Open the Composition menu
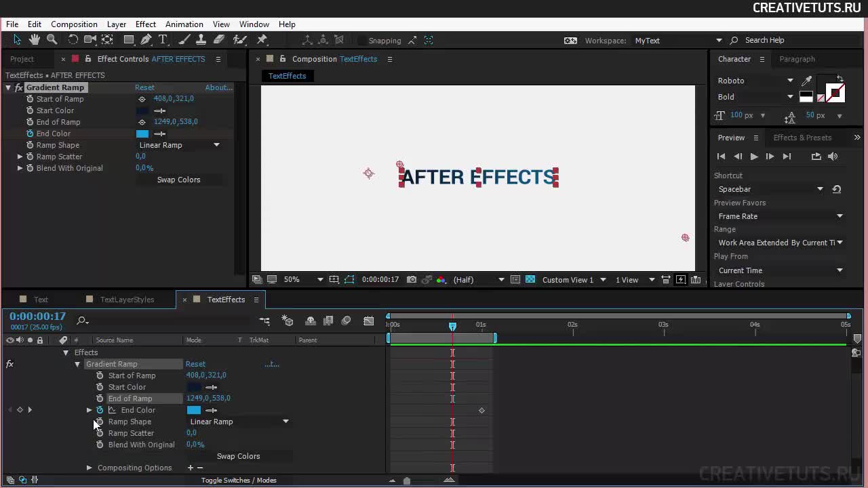Image resolution: width=868 pixels, height=488 pixels. point(74,24)
